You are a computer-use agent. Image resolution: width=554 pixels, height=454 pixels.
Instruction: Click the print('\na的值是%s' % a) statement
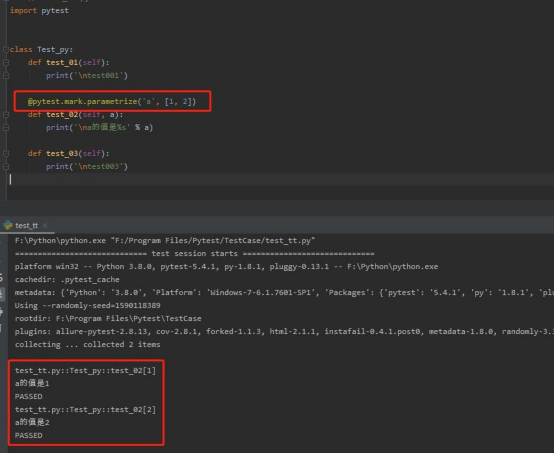coord(99,127)
